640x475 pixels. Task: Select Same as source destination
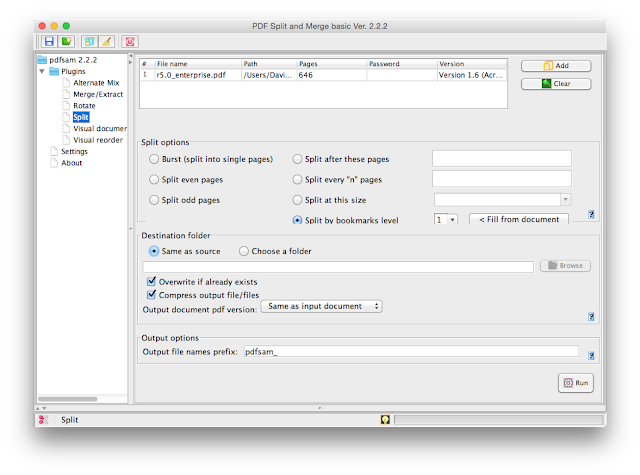154,251
